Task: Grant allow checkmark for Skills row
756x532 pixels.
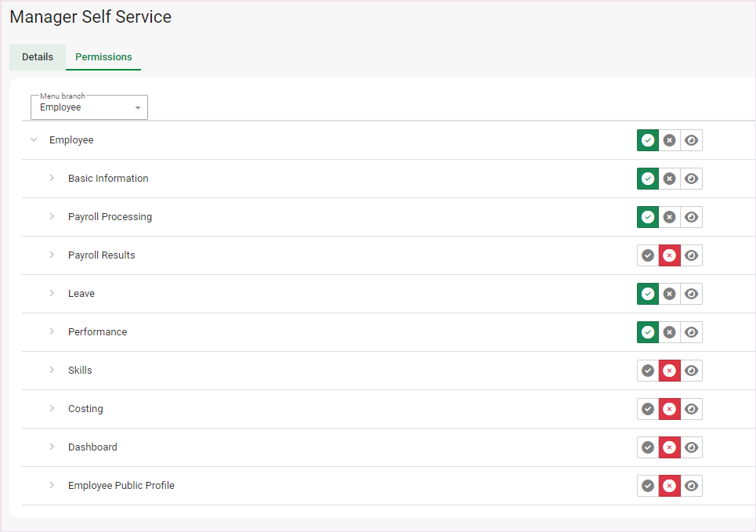Action: (648, 371)
